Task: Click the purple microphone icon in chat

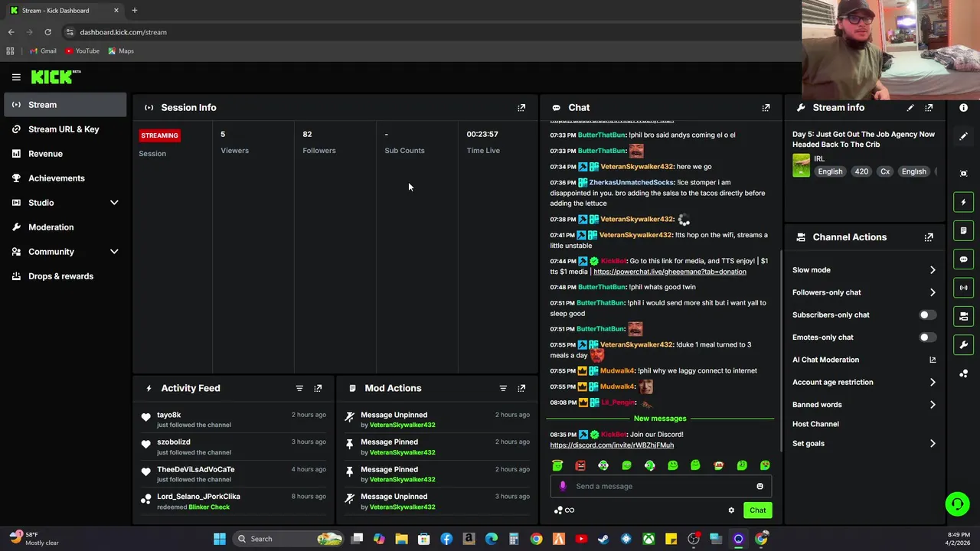Action: [563, 486]
